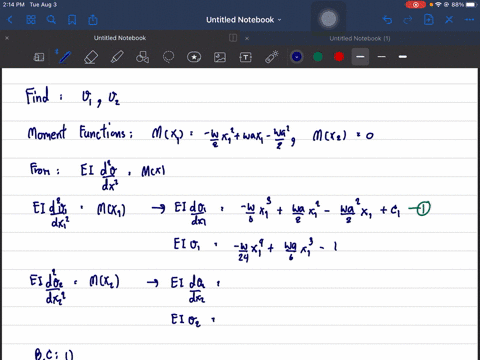Close the Untitled Notebook (1) tab

(x=247, y=38)
